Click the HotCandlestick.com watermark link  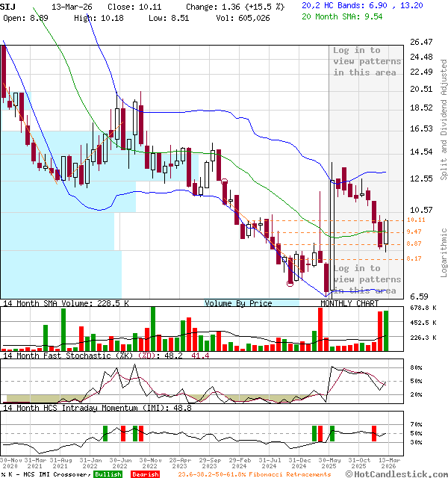tap(398, 474)
